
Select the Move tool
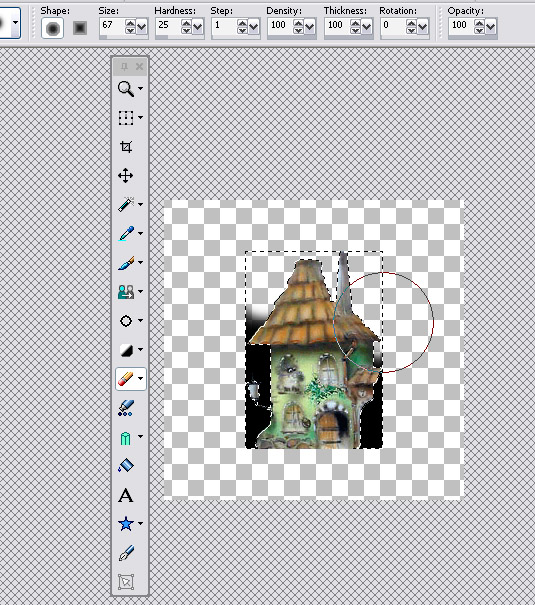pyautogui.click(x=126, y=176)
